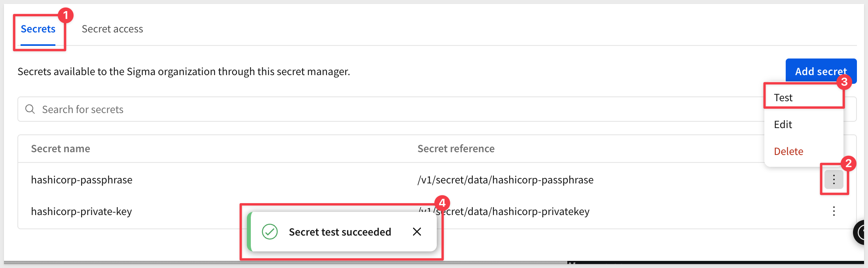Screen dimensions: 868x268
Task: Click the hashicorp-privatekey secret reference path
Action: click(x=503, y=211)
